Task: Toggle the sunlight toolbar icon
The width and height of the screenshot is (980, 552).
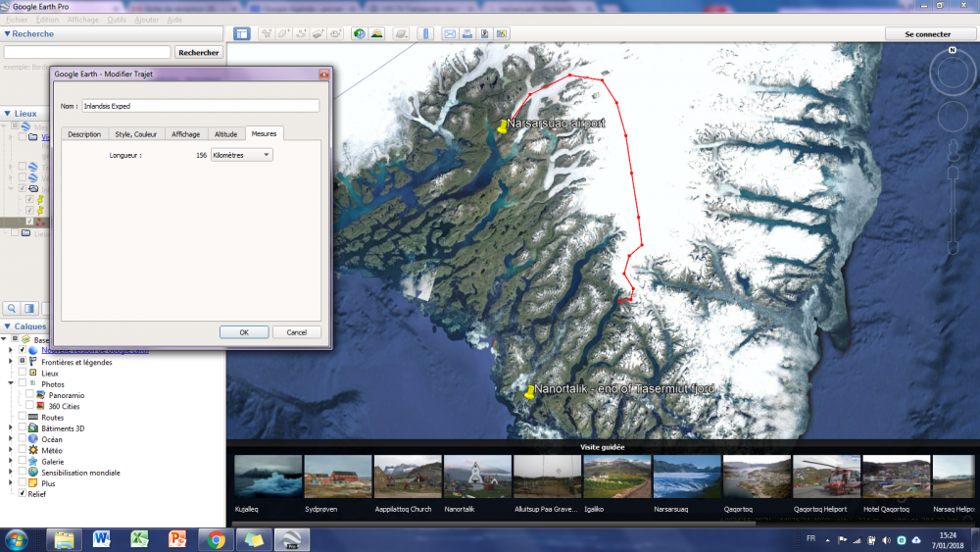Action: [377, 33]
